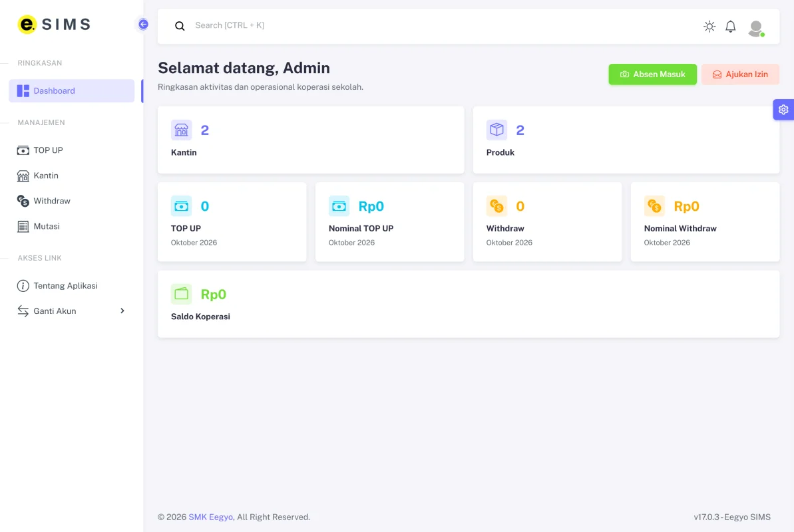This screenshot has height=532, width=794.
Task: Open the SMK Eegyo footer link
Action: [211, 517]
